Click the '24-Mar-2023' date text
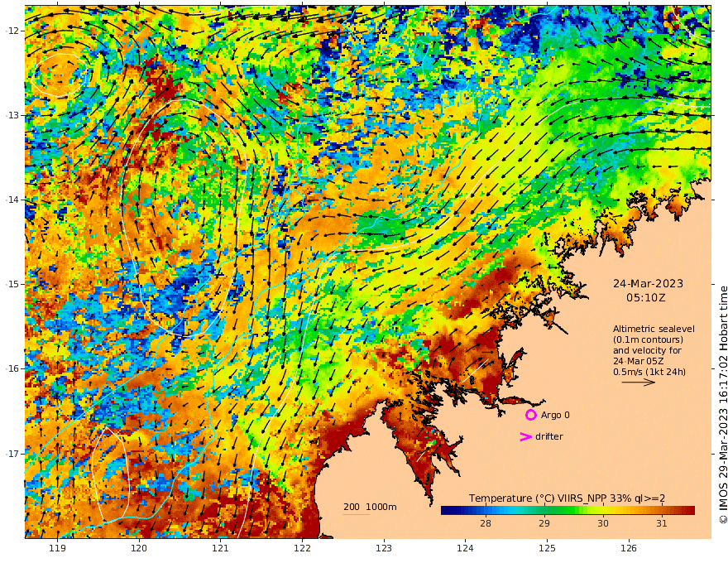 click(x=648, y=283)
